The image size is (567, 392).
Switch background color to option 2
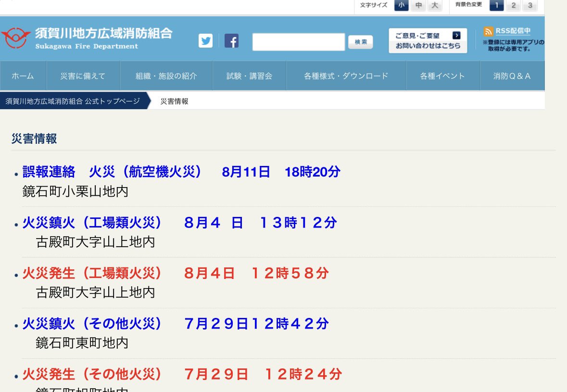(514, 5)
